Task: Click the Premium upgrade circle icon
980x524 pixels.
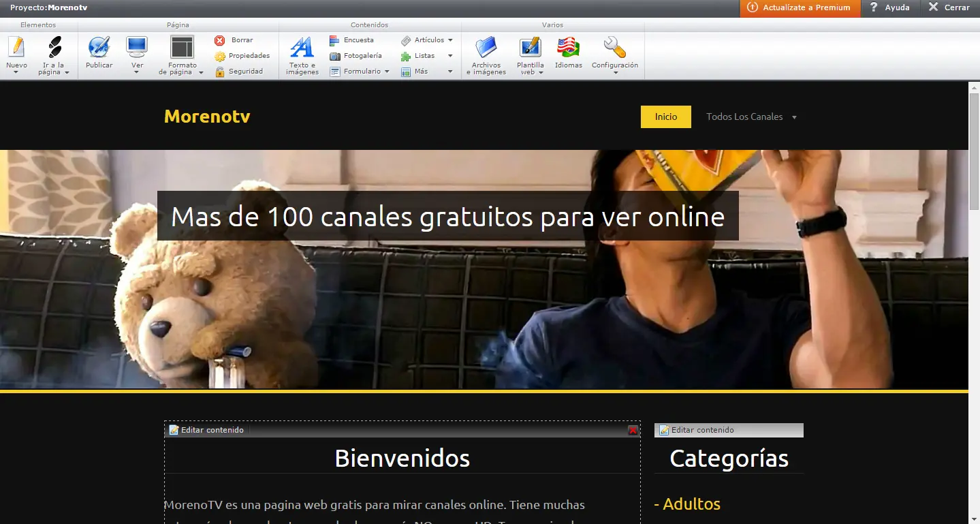Action: click(x=753, y=7)
